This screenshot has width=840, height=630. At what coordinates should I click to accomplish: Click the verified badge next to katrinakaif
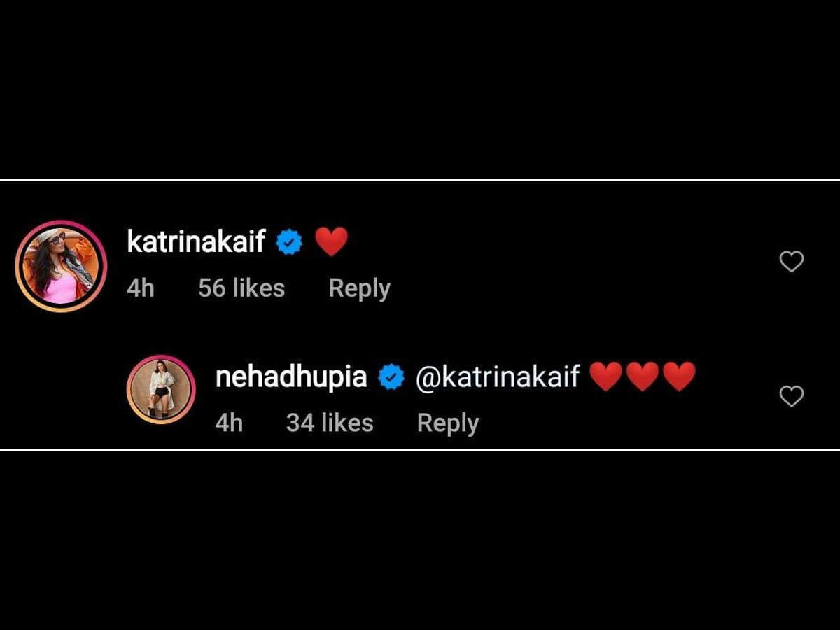(x=289, y=242)
